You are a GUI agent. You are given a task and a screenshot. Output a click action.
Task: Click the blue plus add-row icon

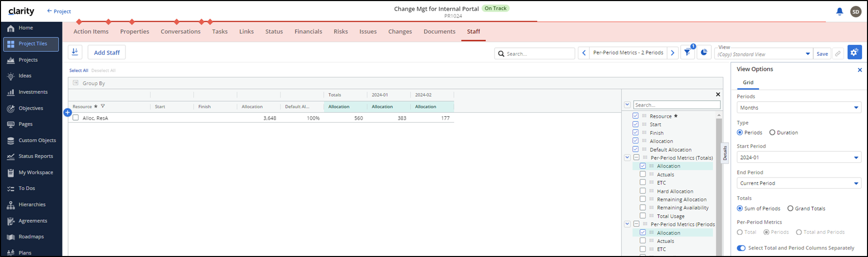[x=68, y=113]
